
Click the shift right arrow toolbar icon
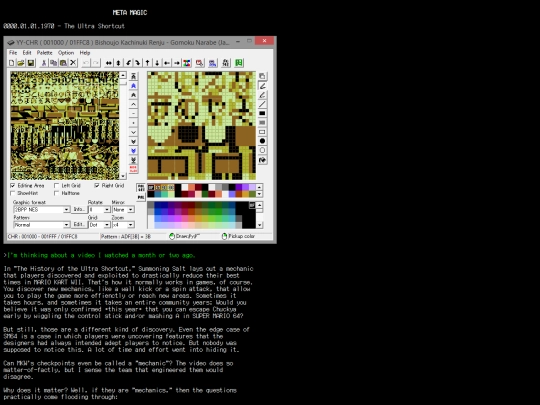[177, 63]
